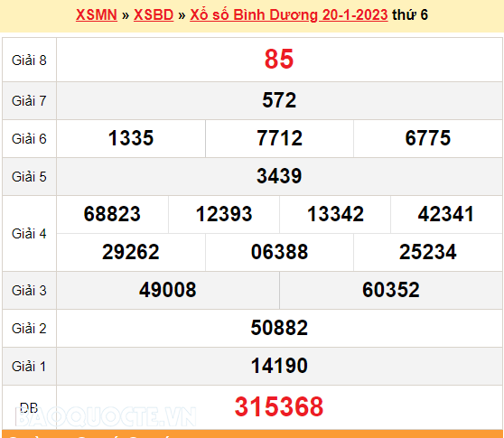504x438 pixels.
Task: Click the Giải 6 row label
Action: coord(29,139)
